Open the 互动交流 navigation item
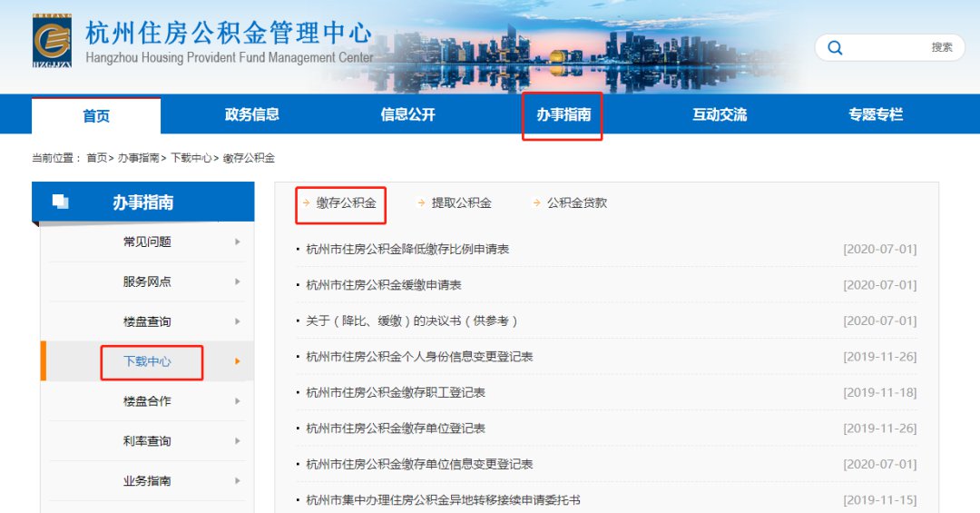Screen dimensions: 980x513 tap(720, 114)
